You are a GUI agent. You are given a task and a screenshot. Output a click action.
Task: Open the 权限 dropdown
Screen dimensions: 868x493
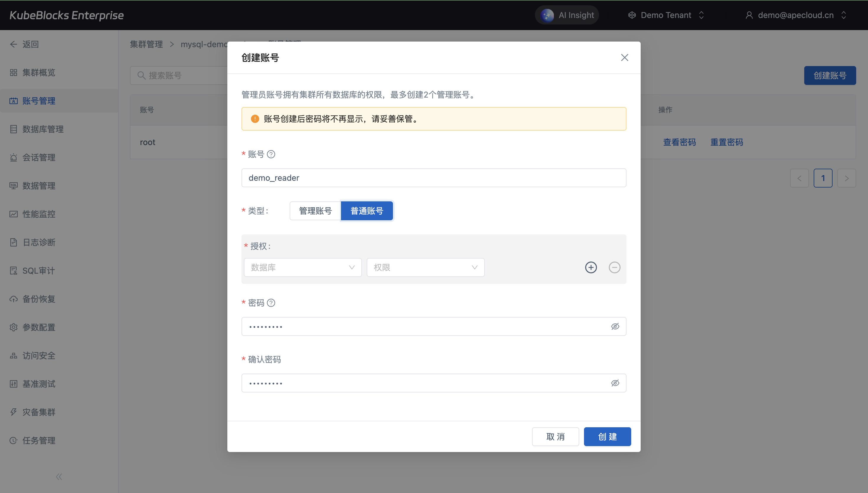[x=425, y=267]
